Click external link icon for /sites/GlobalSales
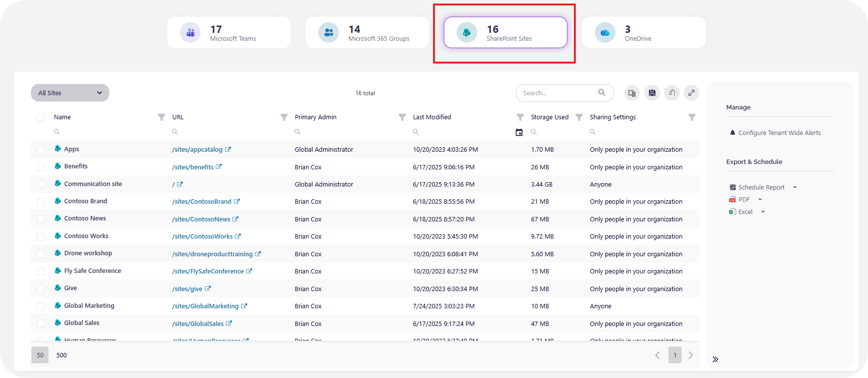868x378 pixels. (x=229, y=323)
